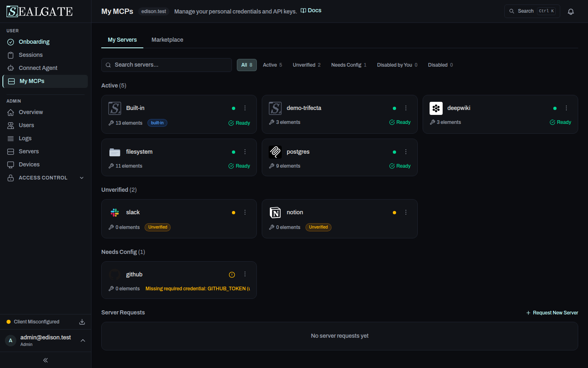Select the My Servers tab

122,40
